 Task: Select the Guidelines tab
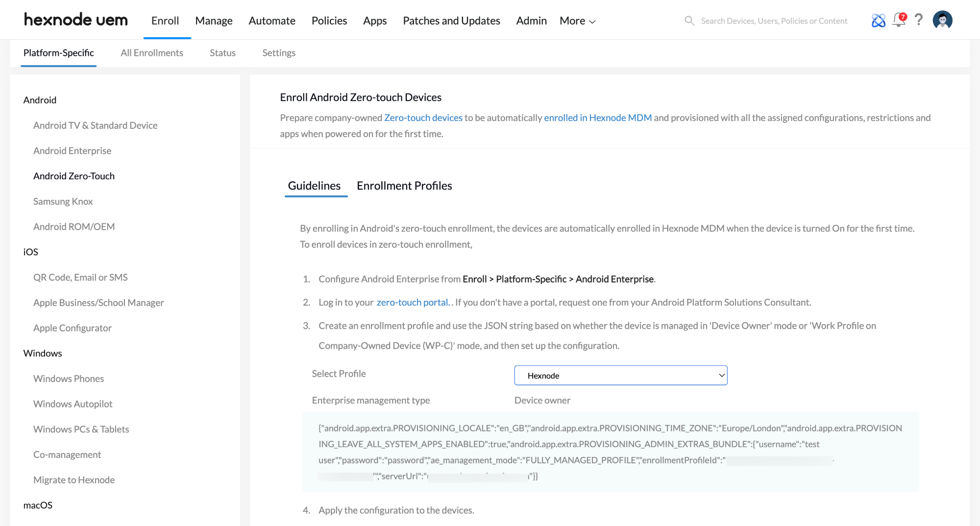[314, 186]
